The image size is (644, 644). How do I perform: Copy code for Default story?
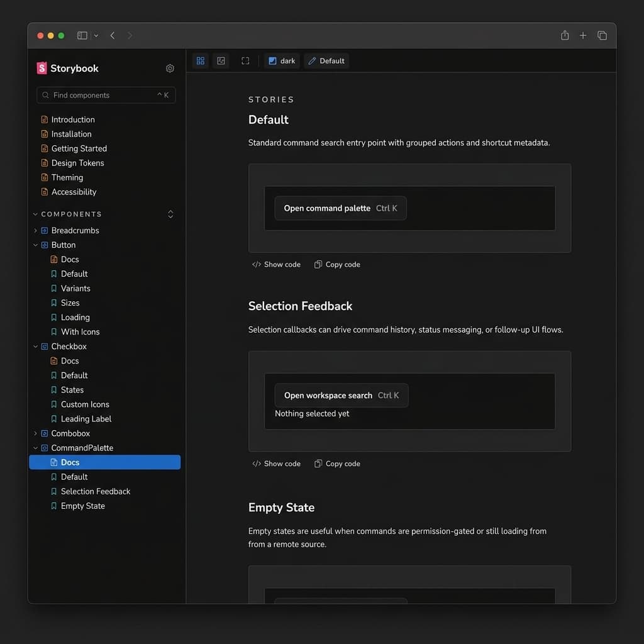[337, 265]
